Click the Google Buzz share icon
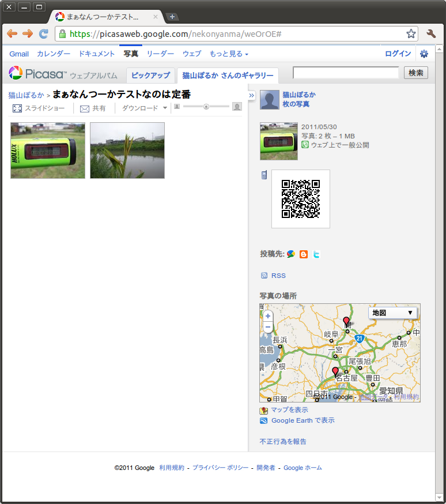The image size is (446, 504). (x=291, y=254)
